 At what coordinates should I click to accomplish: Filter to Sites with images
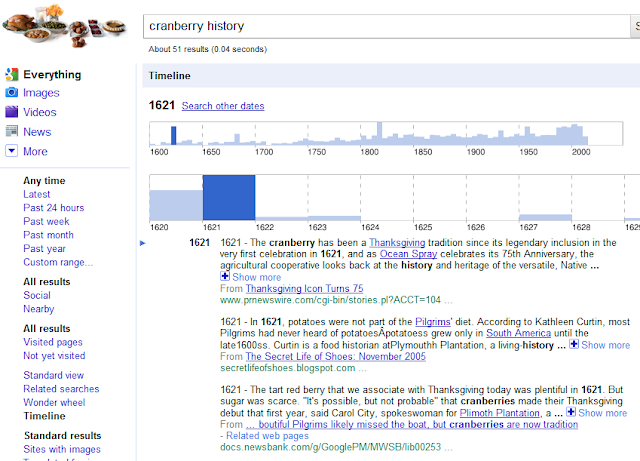tap(62, 449)
